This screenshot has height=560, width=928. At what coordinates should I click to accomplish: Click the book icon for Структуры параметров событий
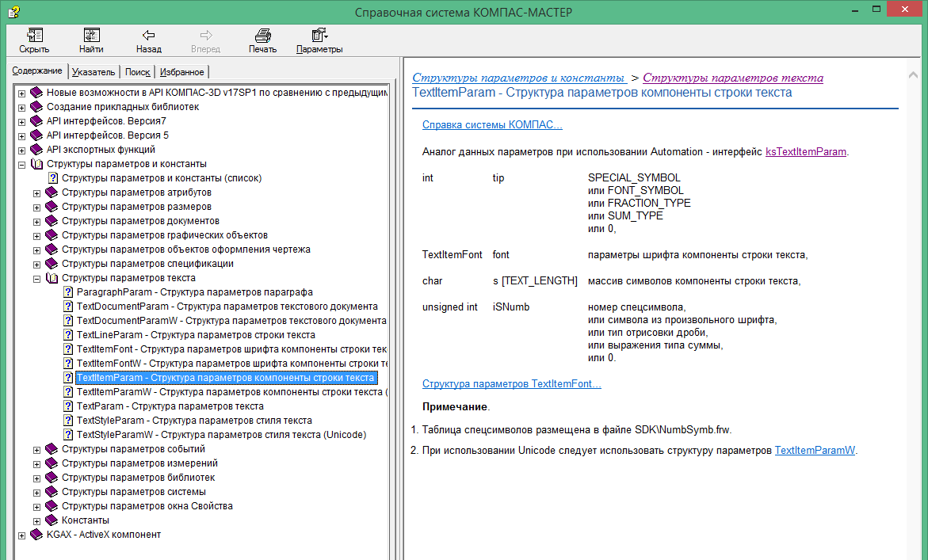52,449
